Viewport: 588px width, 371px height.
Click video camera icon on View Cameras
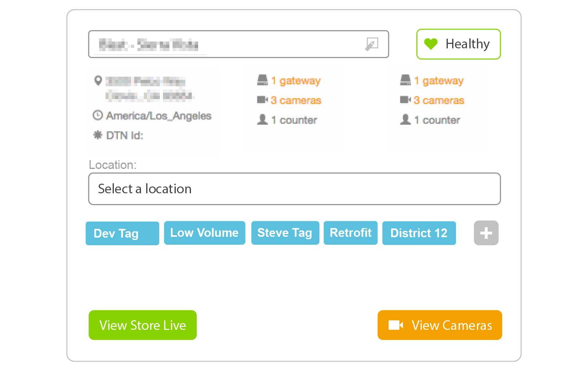[396, 325]
